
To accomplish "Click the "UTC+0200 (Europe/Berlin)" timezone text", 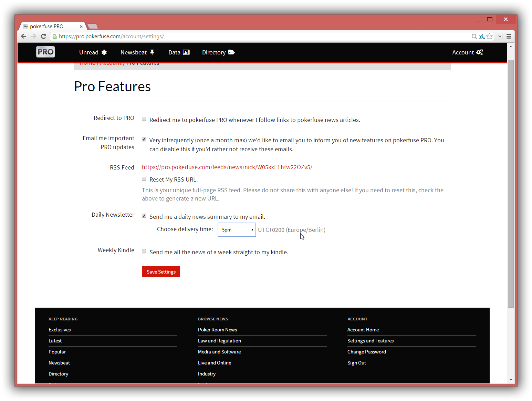I will coord(292,230).
